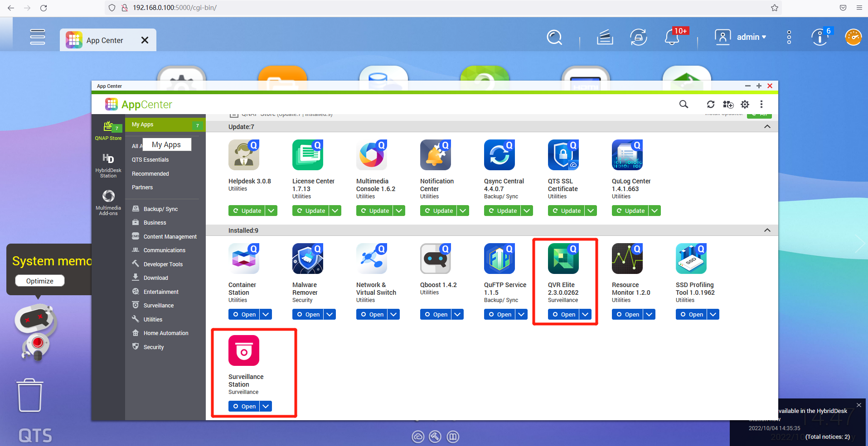Click the Container Station app icon
Image resolution: width=868 pixels, height=446 pixels.
coord(244,259)
